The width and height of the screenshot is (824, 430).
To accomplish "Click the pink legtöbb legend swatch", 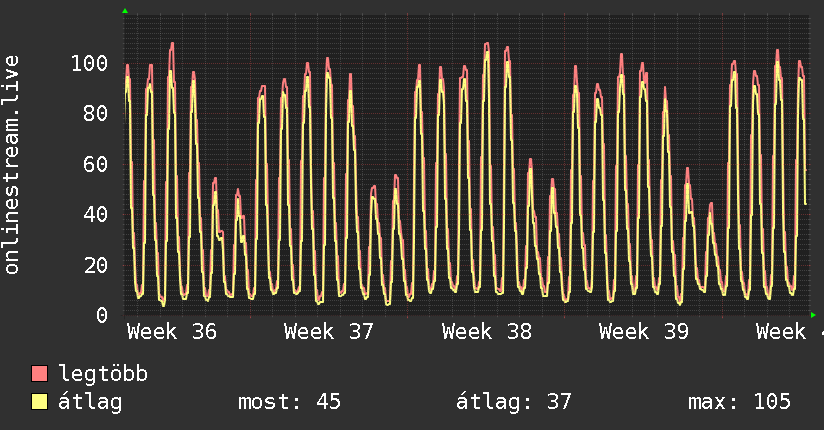I will tap(39, 374).
